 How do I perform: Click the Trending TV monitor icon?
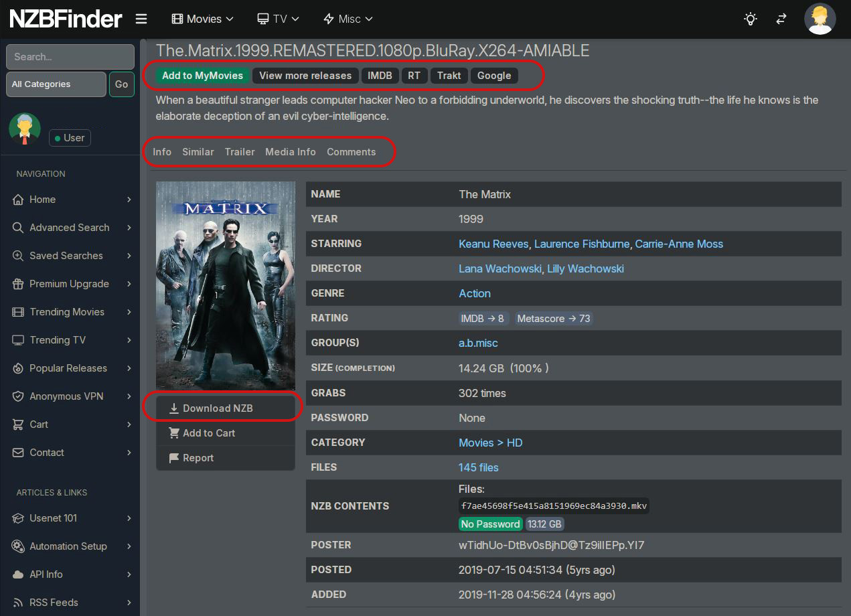tap(18, 340)
